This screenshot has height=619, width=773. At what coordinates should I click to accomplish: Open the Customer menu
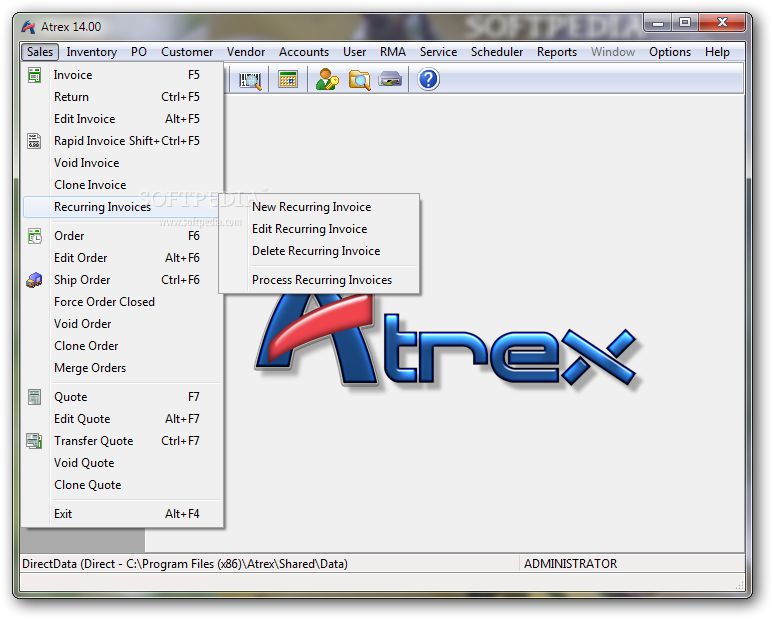tap(187, 52)
